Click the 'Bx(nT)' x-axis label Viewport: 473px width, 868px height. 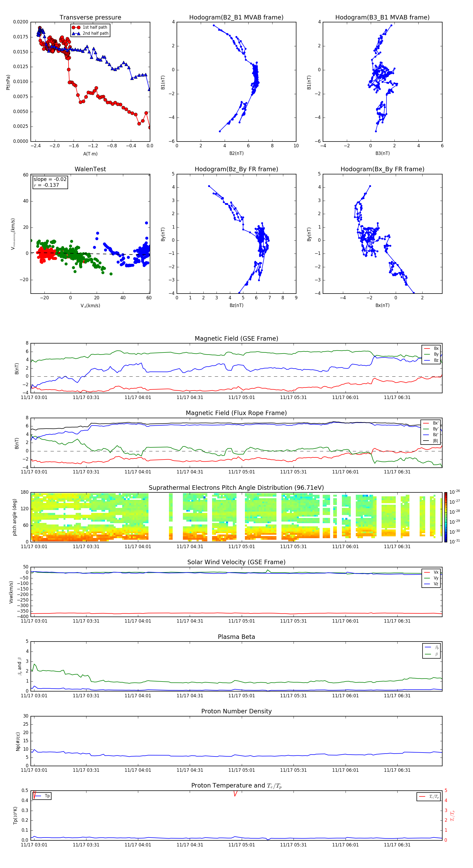[x=382, y=305]
